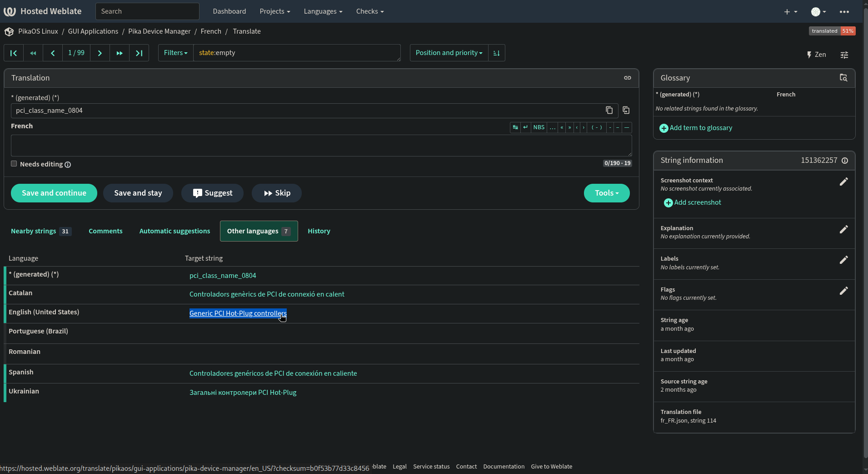Viewport: 868px width, 474px height.
Task: Open the Ukrainian translation string link
Action: (243, 393)
